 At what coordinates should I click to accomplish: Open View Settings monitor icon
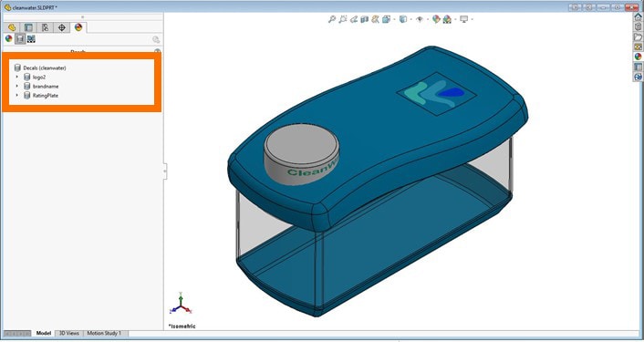click(464, 19)
